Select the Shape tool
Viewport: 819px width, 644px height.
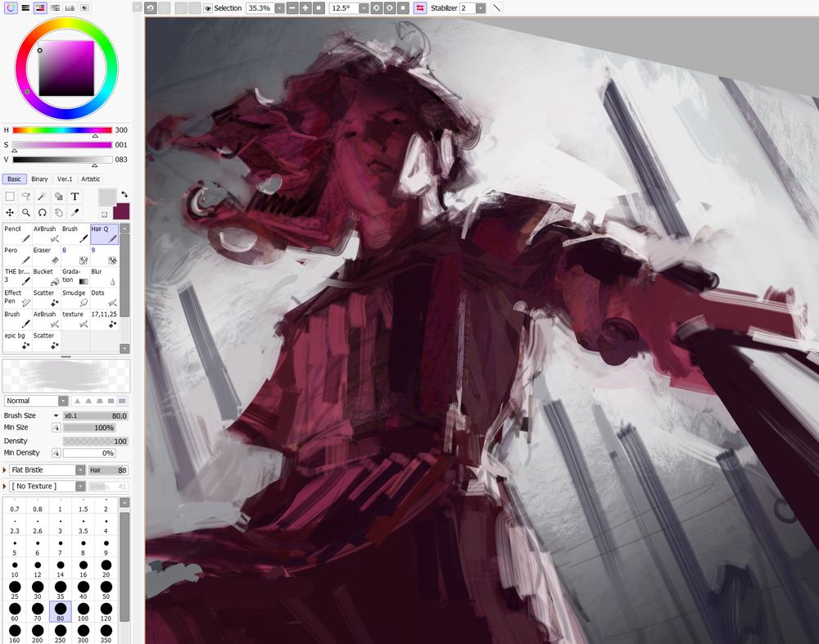[58, 197]
